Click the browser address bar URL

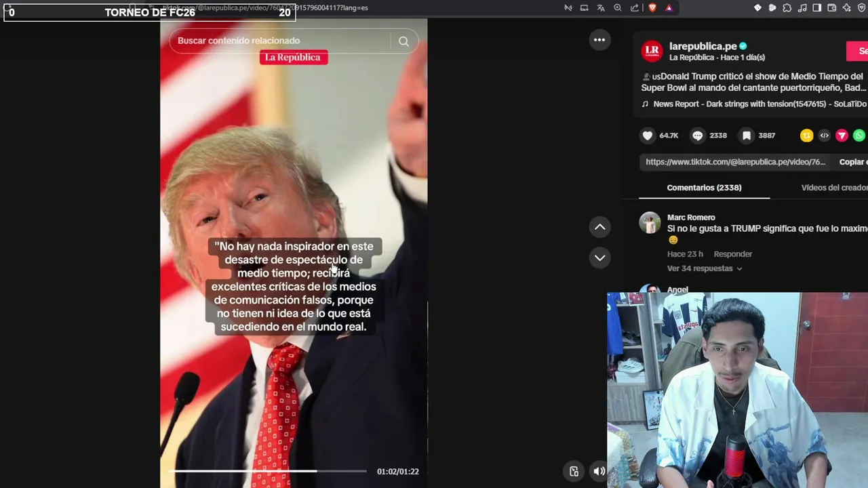tap(264, 7)
